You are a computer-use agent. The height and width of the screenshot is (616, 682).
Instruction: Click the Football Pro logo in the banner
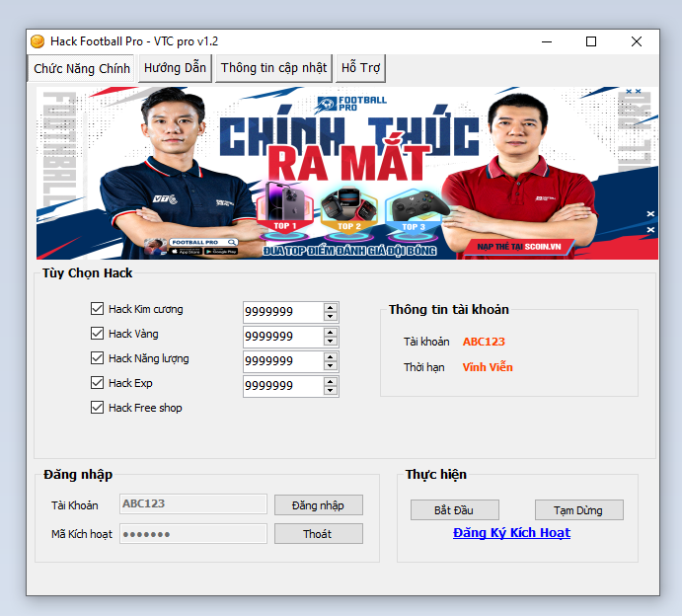pyautogui.click(x=352, y=103)
